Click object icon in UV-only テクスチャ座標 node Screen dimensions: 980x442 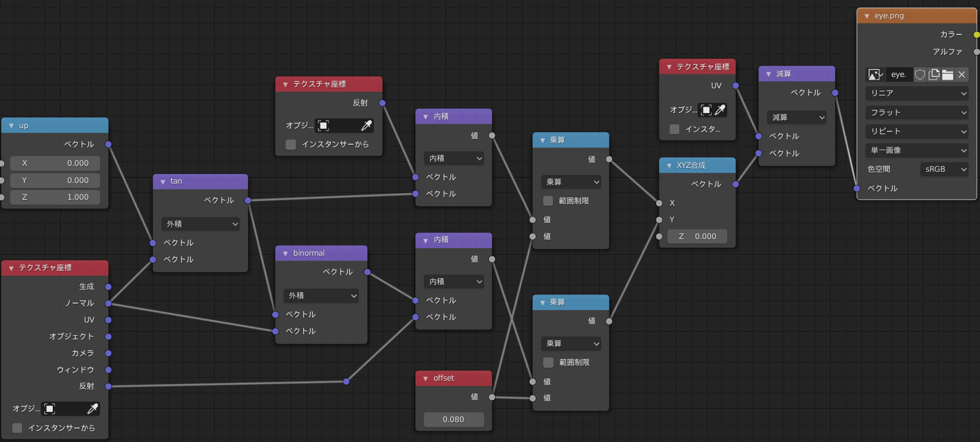(706, 110)
